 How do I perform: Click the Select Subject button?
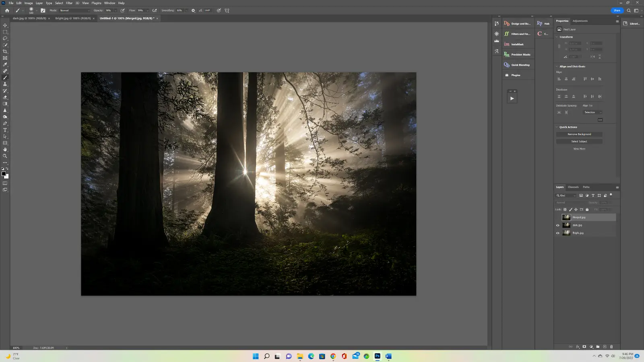click(579, 141)
